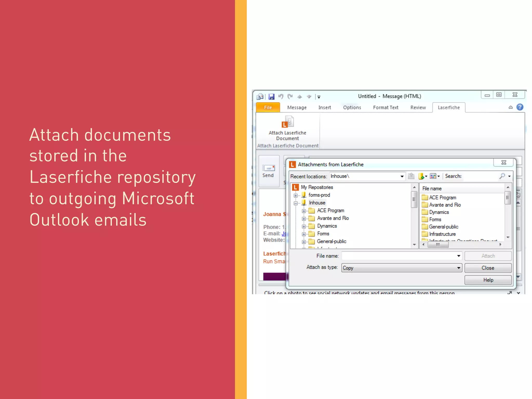This screenshot has height=399, width=532.
Task: Click the Redo arrow in quick access toolbar
Action: pyautogui.click(x=290, y=97)
